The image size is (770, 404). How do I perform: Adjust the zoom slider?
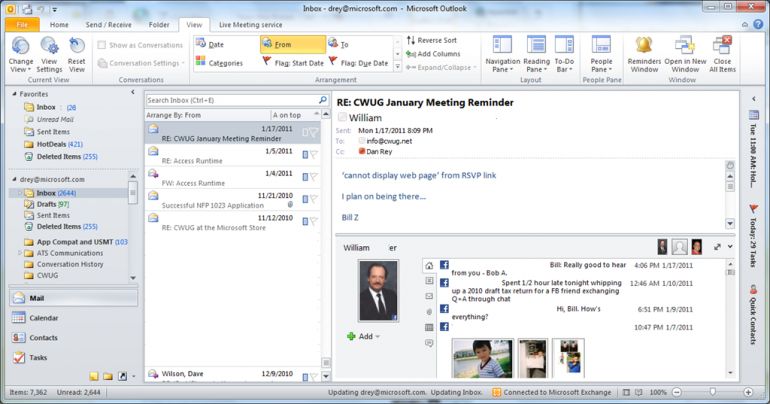tap(713, 392)
